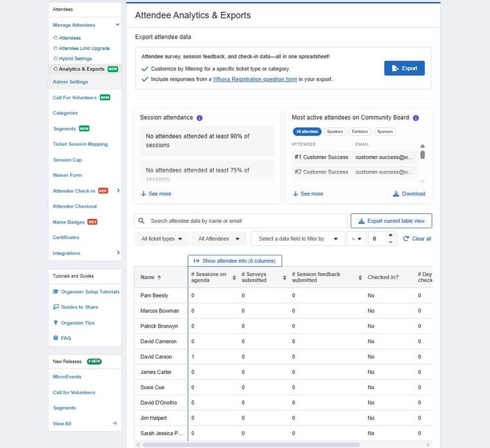Open Categories in sidebar
Viewport: 490px width, 448px height.
(x=65, y=113)
